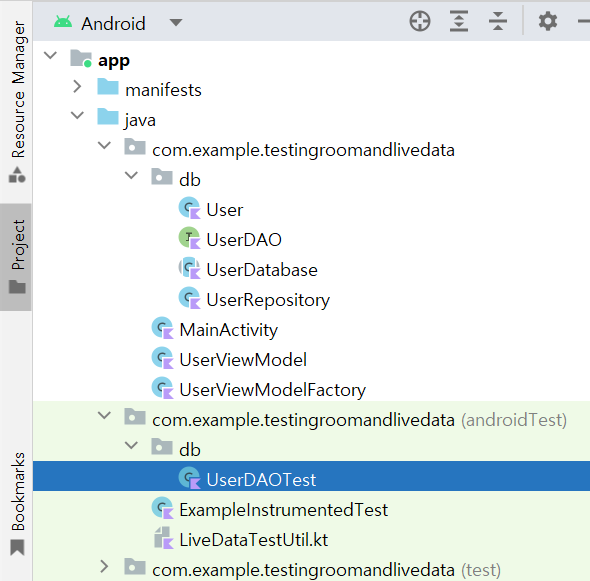This screenshot has width=590, height=581.
Task: Click the androidTest db package folder icon
Action: click(x=162, y=447)
